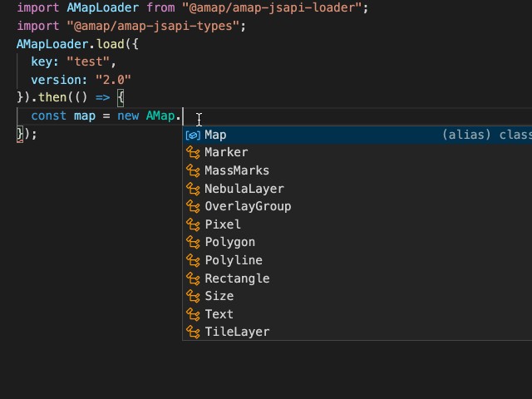Click the class icon next to Polygon
Screen dimensions: 532x399
[193, 243]
